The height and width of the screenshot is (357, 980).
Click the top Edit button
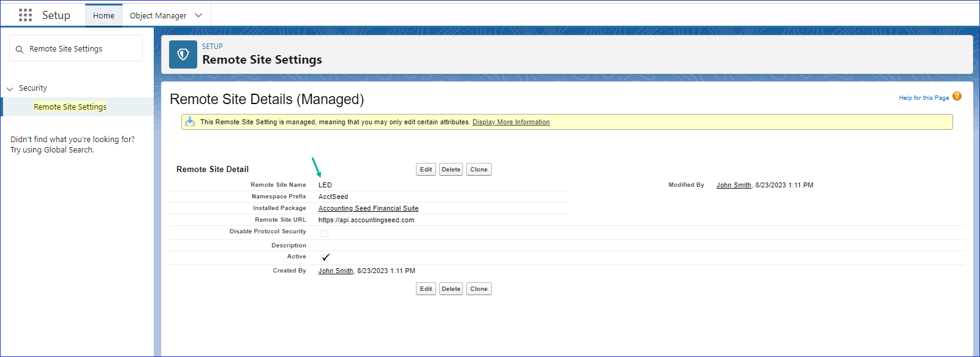(x=426, y=170)
